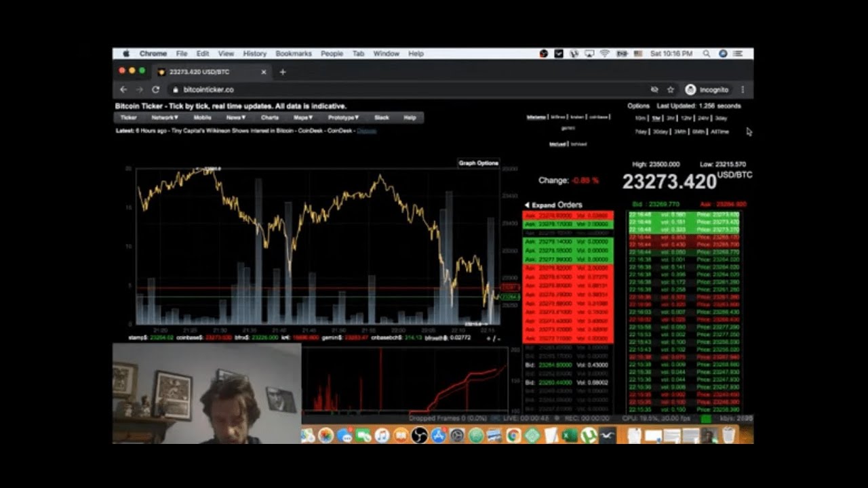Viewport: 868px width, 488px height.
Task: Click the Ticker nav item
Action: tap(128, 117)
